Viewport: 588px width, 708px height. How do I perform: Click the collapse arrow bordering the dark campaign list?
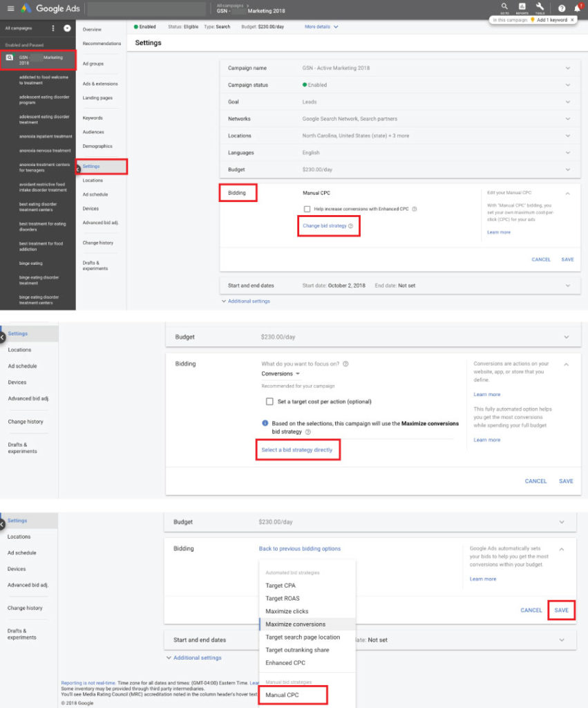(77, 169)
